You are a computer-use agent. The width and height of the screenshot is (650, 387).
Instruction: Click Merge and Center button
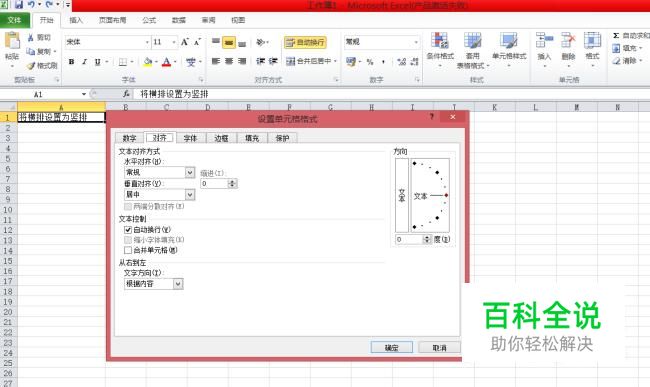point(308,61)
